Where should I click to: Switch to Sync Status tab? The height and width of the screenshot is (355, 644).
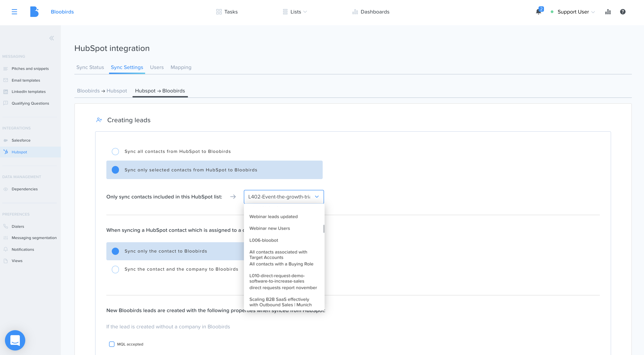[x=90, y=67]
